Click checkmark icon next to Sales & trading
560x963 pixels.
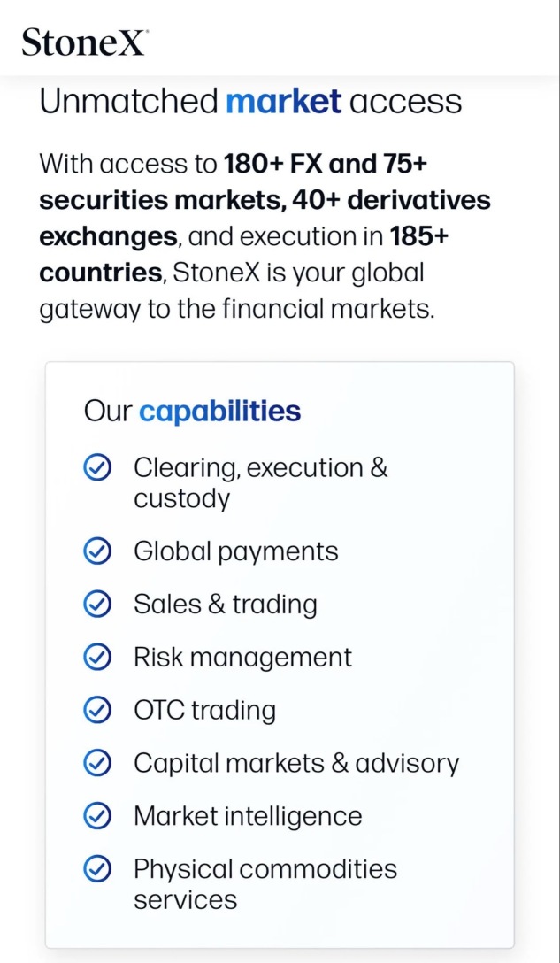pyautogui.click(x=96, y=605)
